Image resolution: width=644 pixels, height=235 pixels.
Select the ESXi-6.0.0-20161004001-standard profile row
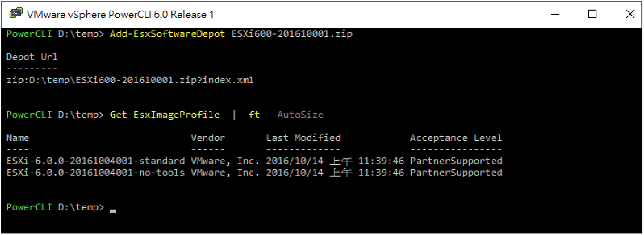tap(254, 161)
